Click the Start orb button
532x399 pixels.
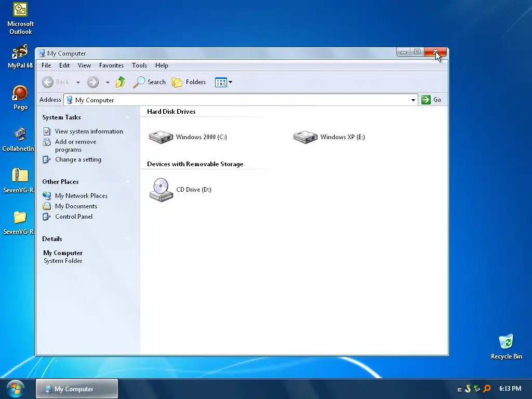(x=15, y=389)
